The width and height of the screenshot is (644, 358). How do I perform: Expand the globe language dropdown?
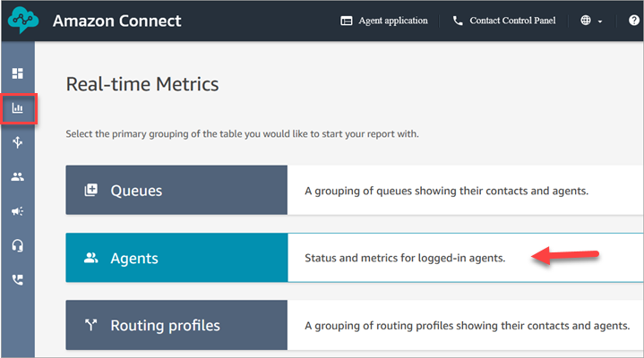[591, 21]
